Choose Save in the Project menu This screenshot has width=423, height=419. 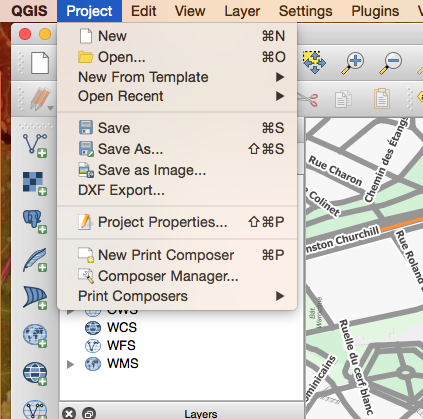[x=177, y=128]
